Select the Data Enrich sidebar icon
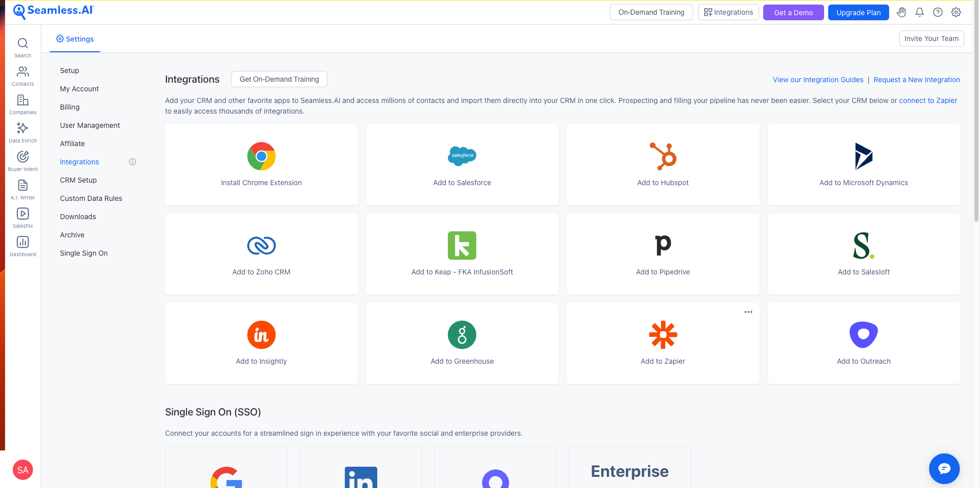This screenshot has height=488, width=980. pyautogui.click(x=22, y=132)
